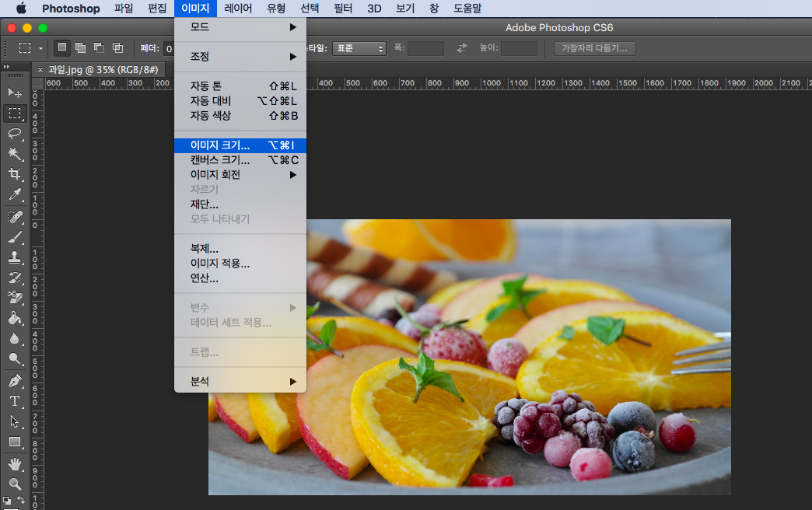Choose 이미지 적용... menu item
Image resolution: width=812 pixels, height=510 pixels.
[240, 264]
